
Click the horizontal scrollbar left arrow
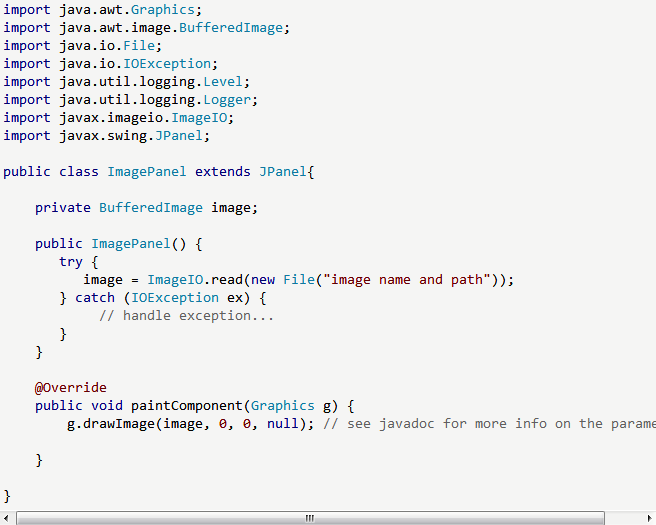[x=8, y=518]
